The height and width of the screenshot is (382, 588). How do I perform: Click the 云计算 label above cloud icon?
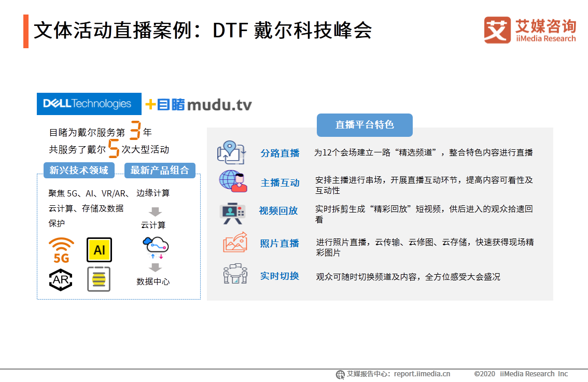point(153,225)
